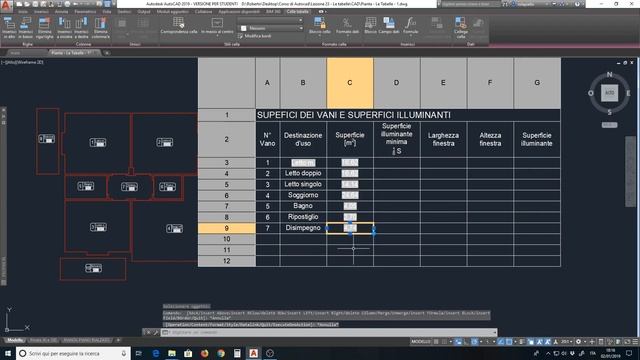The width and height of the screenshot is (640, 360).
Task: Switch to the Modello layout tab
Action: (15, 340)
